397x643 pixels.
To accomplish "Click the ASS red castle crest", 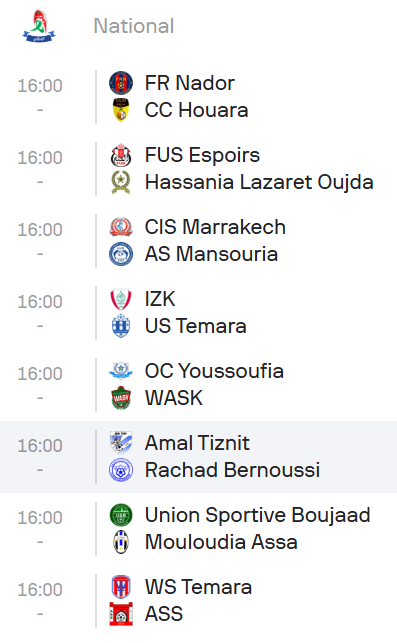I will click(x=121, y=614).
